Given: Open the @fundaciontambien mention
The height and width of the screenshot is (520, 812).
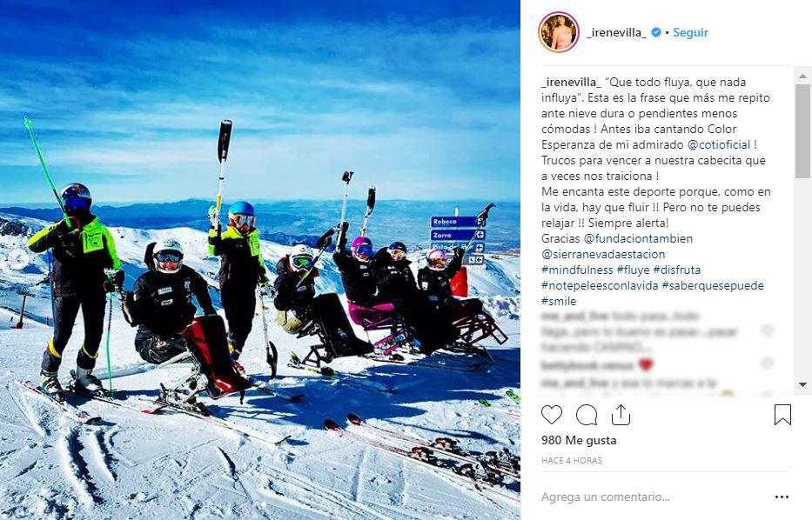Looking at the screenshot, I should click(x=638, y=238).
